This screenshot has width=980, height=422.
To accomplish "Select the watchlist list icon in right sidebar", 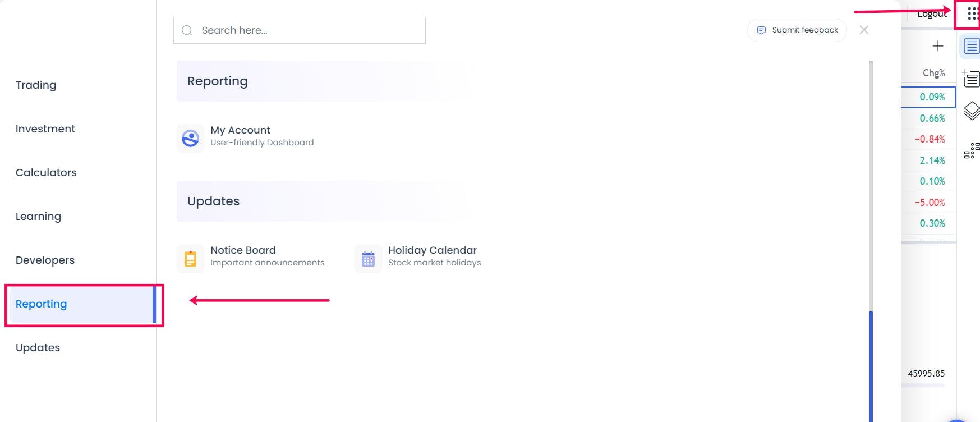I will (972, 47).
